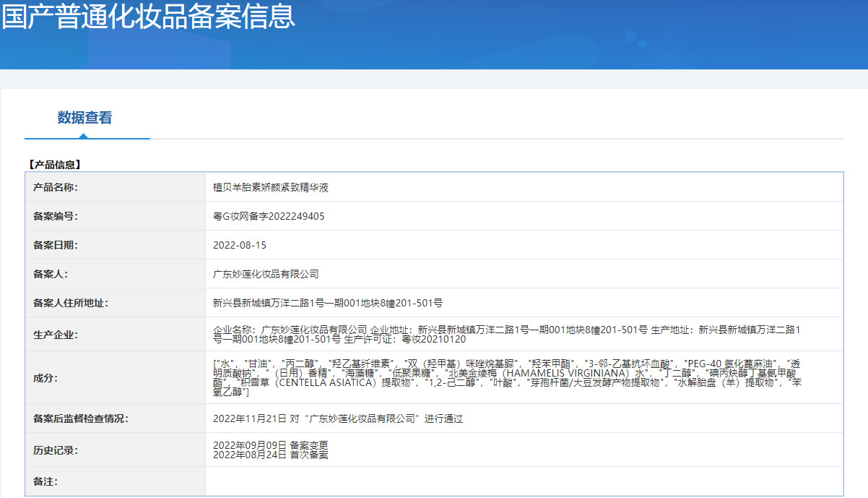Open the 数据查看 tab
Screen dimensions: 868x498
click(x=85, y=118)
